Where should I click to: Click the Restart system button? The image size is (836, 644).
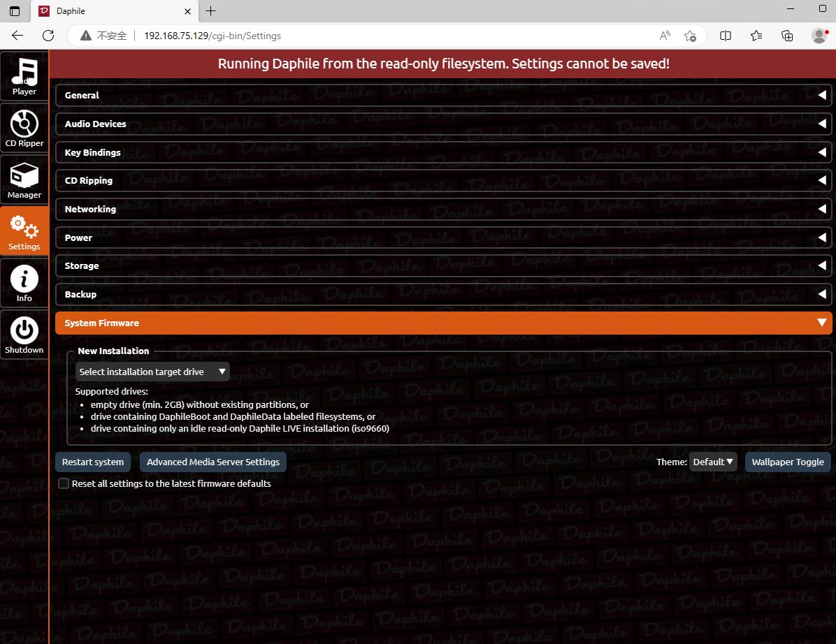(x=93, y=462)
